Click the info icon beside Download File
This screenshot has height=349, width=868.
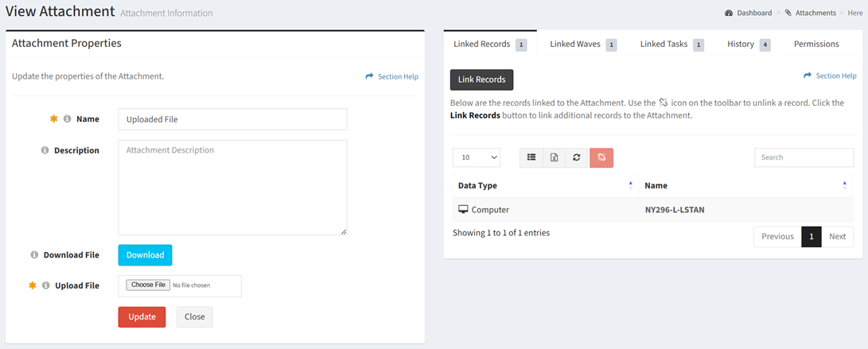[x=34, y=255]
